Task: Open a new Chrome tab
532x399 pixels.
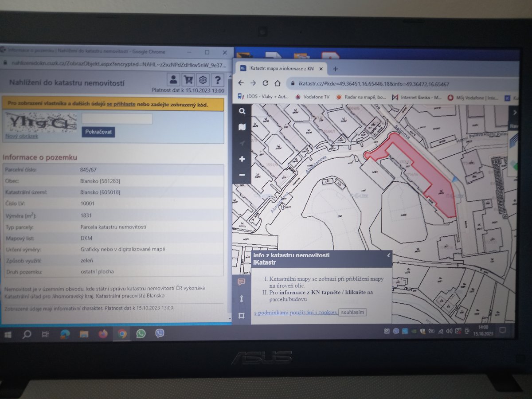Action: 336,69
